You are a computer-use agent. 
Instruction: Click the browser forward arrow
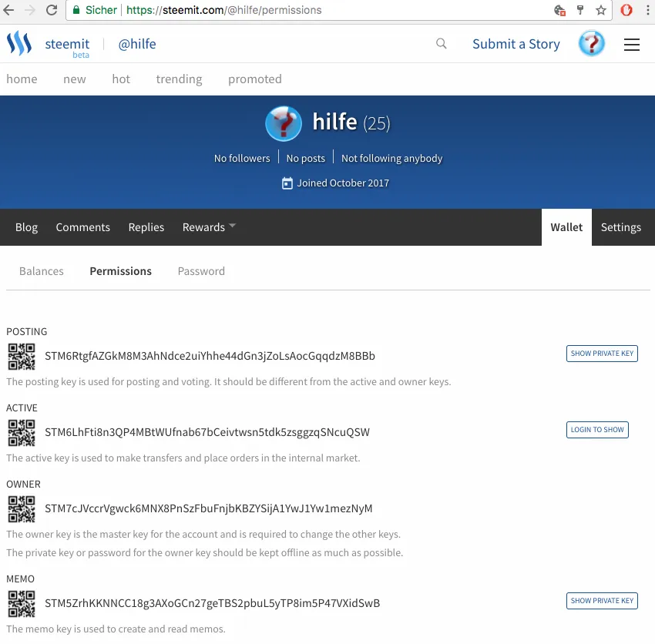pos(29,10)
